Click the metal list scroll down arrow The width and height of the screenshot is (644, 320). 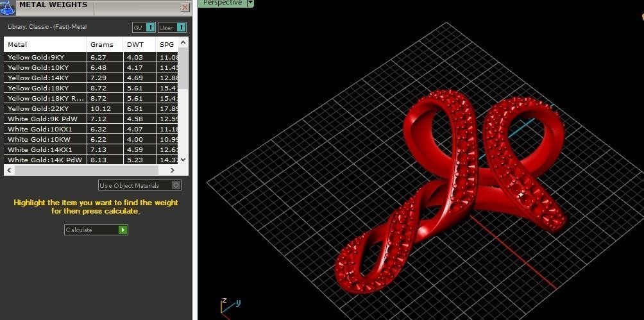[x=183, y=160]
